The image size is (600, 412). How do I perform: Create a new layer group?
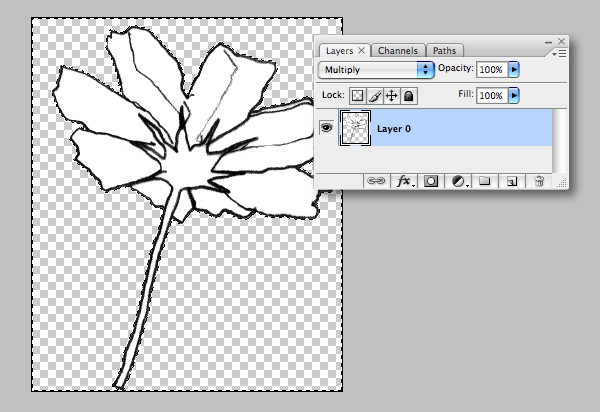point(485,181)
